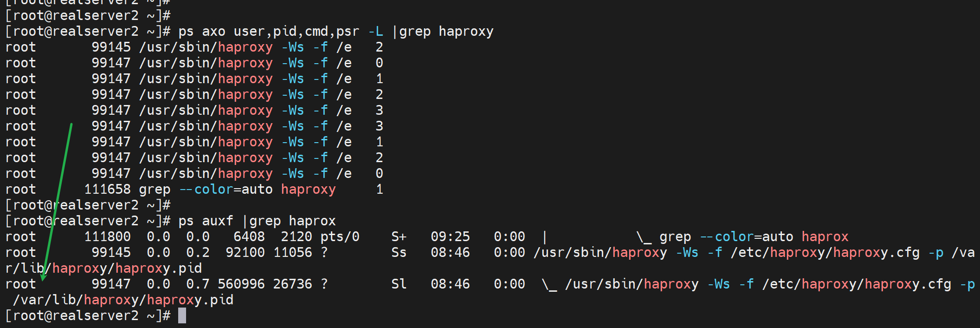Click the 11056 resident memory value
The height and width of the screenshot is (328, 980).
click(x=292, y=252)
